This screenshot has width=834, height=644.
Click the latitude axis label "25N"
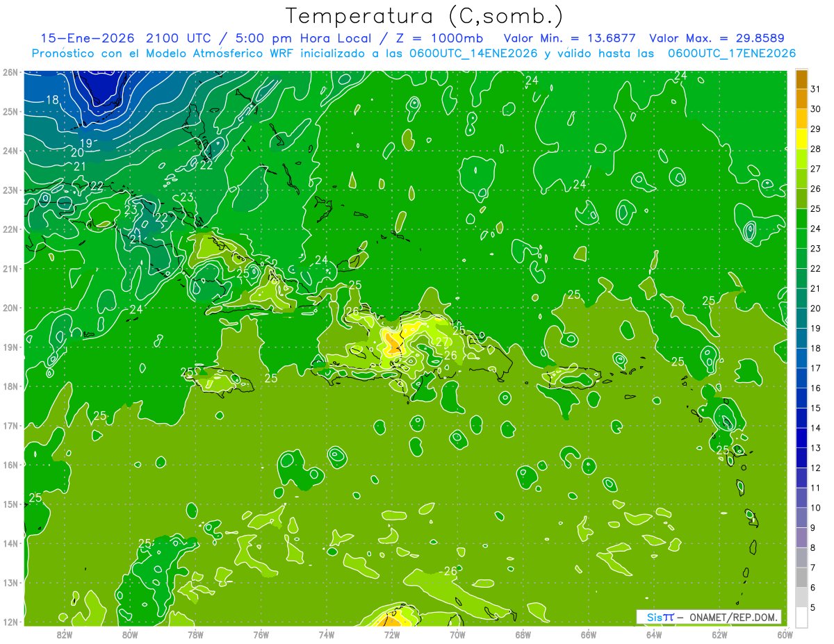[10, 111]
